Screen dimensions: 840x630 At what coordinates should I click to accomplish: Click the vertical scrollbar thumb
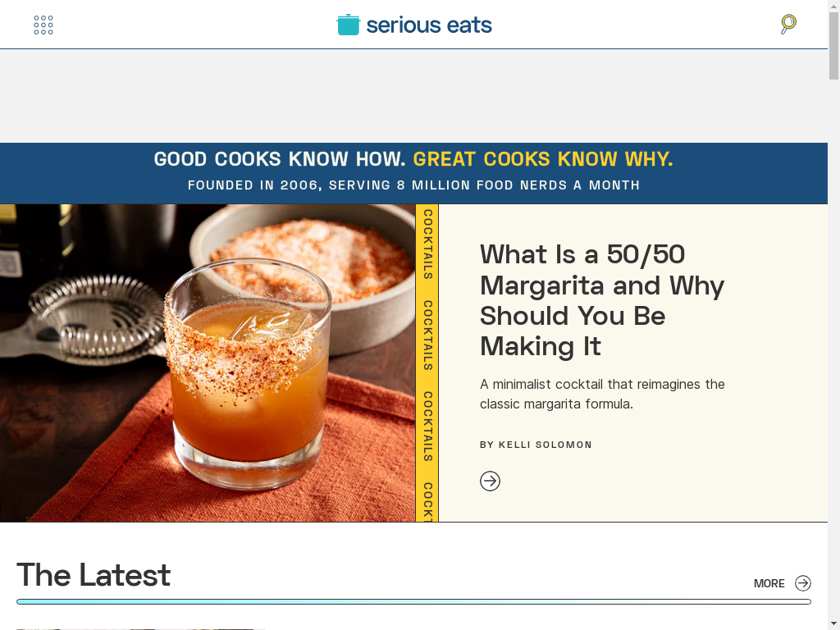point(833,45)
